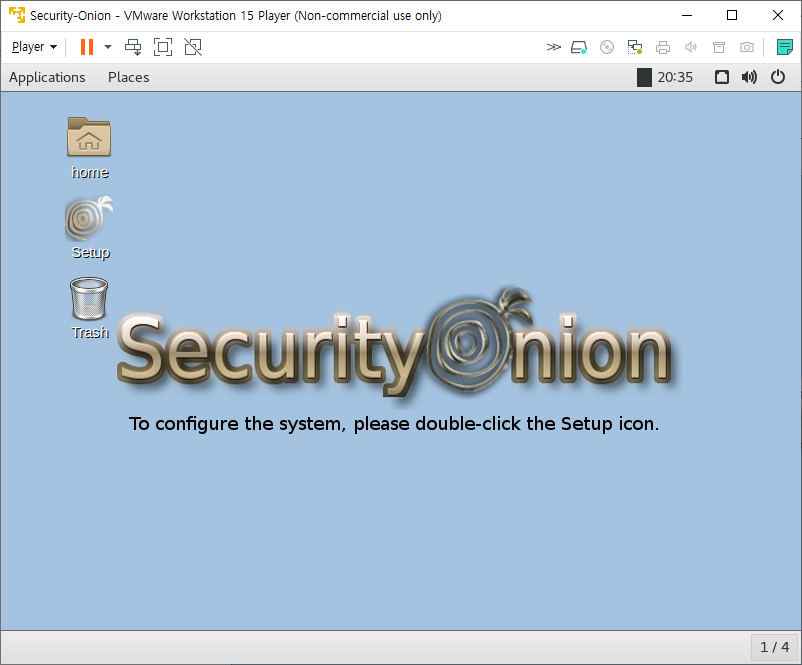
Task: Expand the power options dropdown arrow
Action: coord(108,47)
